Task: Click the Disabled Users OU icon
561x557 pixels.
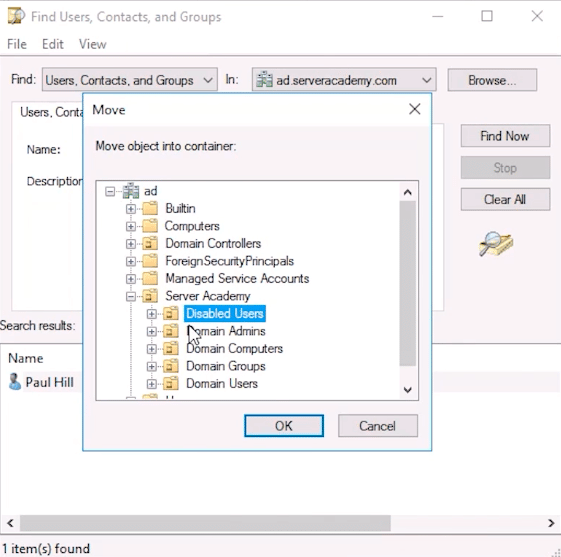Action: [171, 313]
